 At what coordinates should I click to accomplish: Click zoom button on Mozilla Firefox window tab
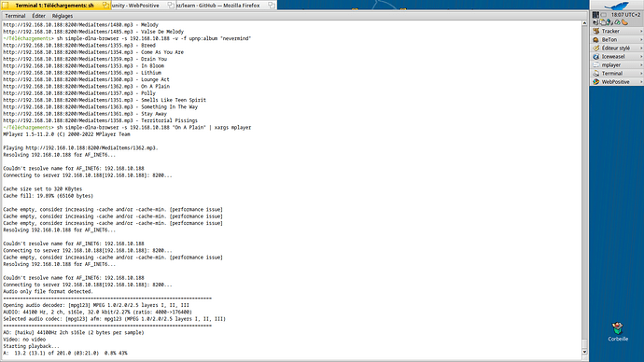coord(271,6)
